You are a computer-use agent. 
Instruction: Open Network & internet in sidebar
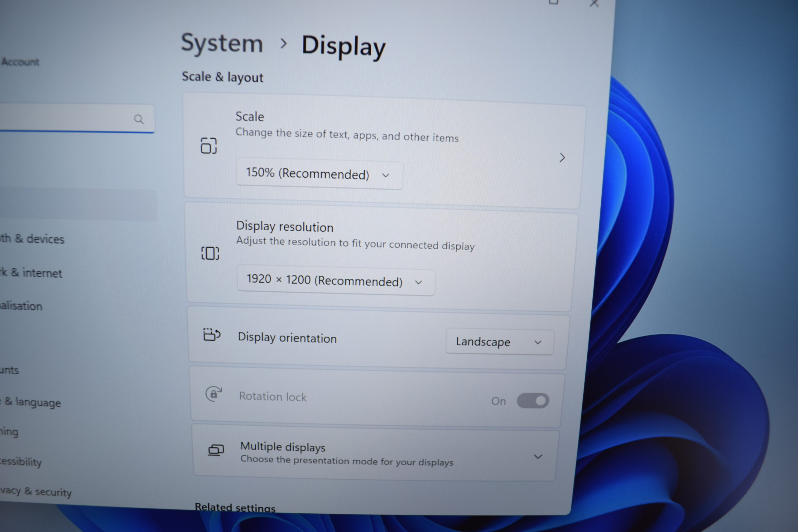tap(31, 273)
